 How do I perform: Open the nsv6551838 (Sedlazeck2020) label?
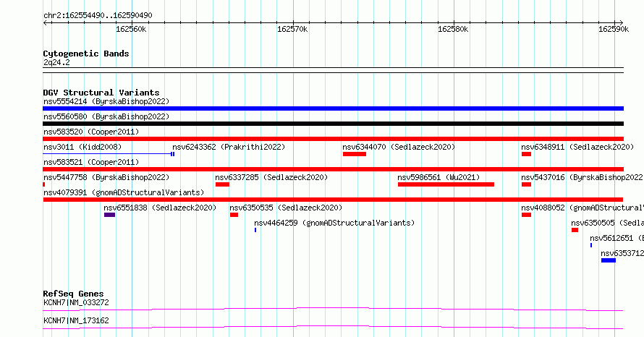(x=160, y=208)
